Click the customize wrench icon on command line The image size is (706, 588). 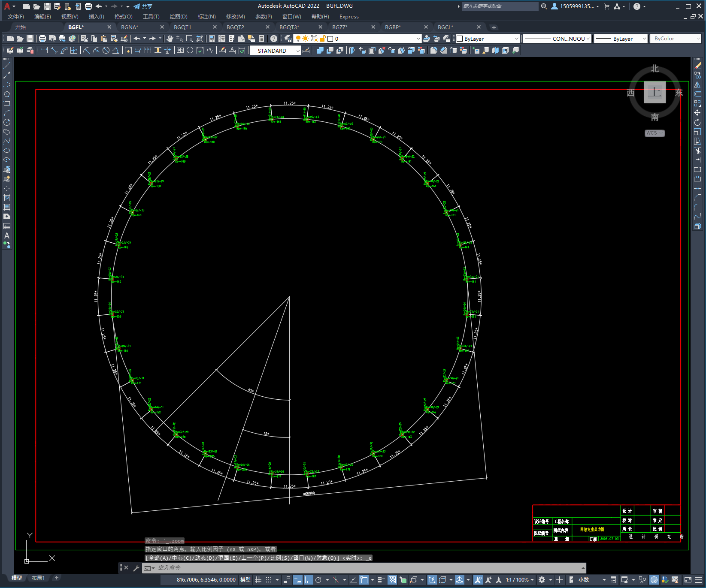coord(136,568)
